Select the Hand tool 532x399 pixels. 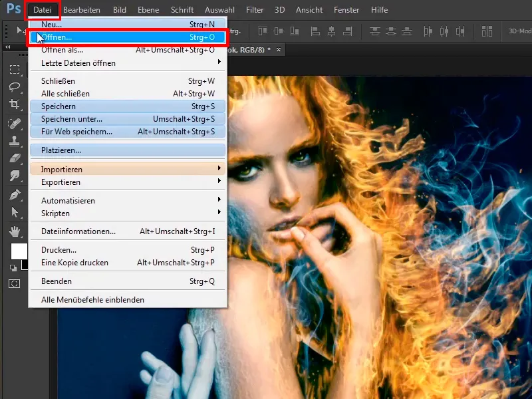point(14,231)
